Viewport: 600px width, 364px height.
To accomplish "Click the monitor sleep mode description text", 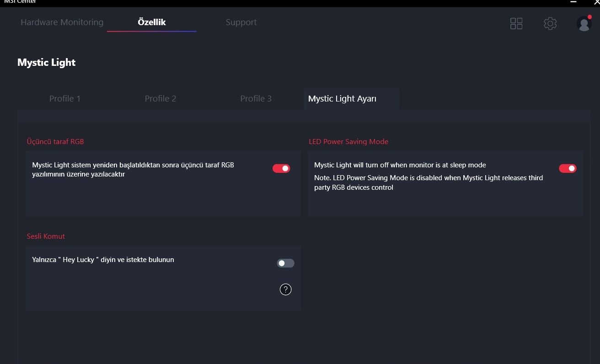I will [x=400, y=165].
